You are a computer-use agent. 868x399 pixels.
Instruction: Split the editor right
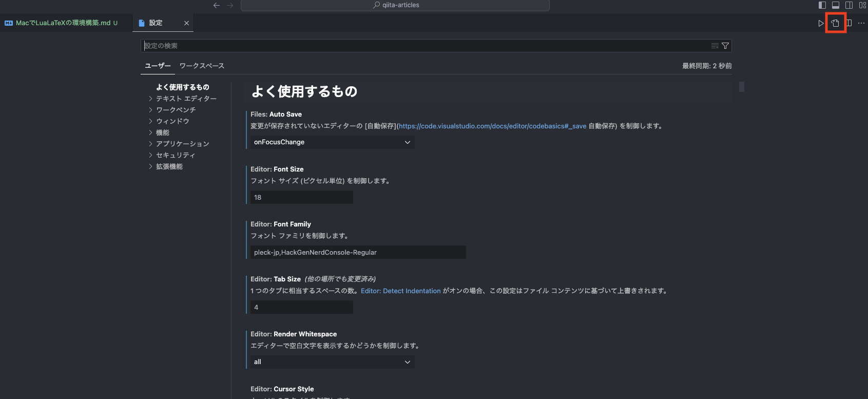(x=848, y=23)
